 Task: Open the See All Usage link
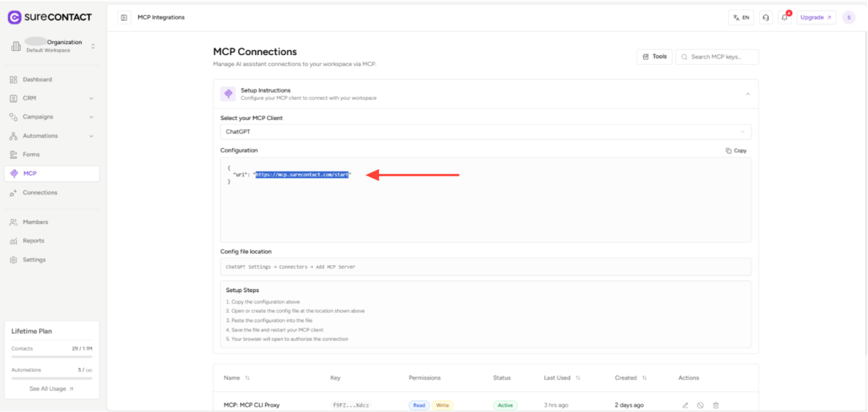coord(51,389)
